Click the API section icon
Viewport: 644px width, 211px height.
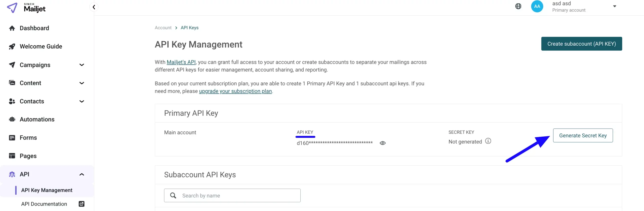[12, 174]
